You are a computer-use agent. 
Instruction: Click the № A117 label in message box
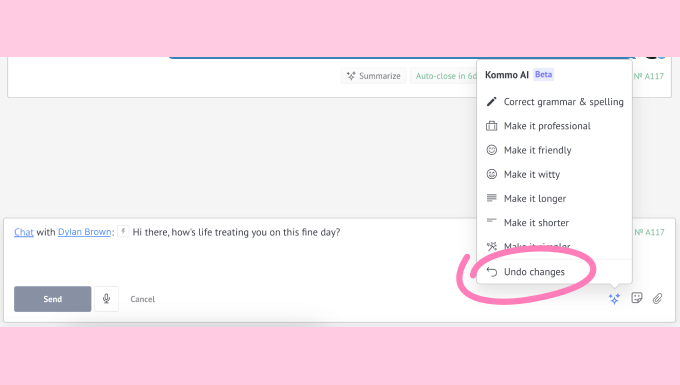click(649, 232)
